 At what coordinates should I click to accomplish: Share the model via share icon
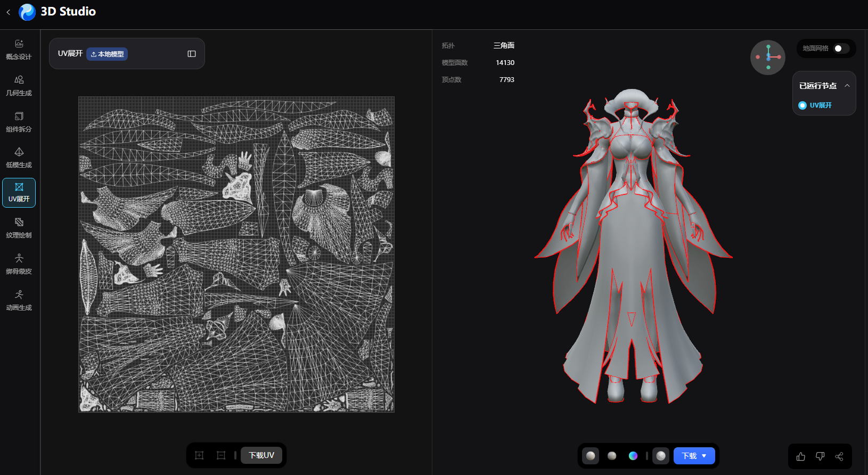tap(839, 456)
